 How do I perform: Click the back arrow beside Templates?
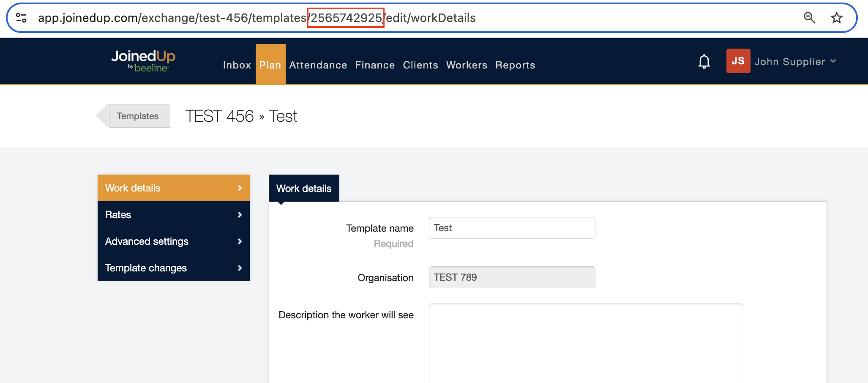[103, 116]
